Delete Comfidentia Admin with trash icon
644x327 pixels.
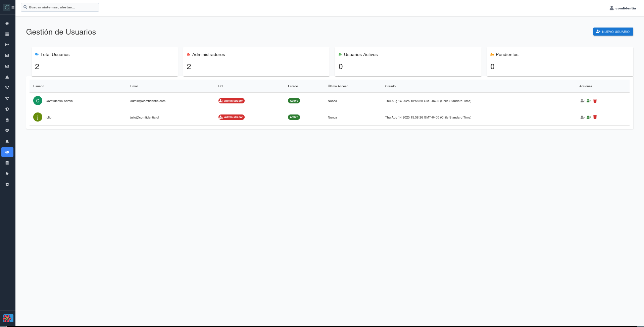click(595, 101)
